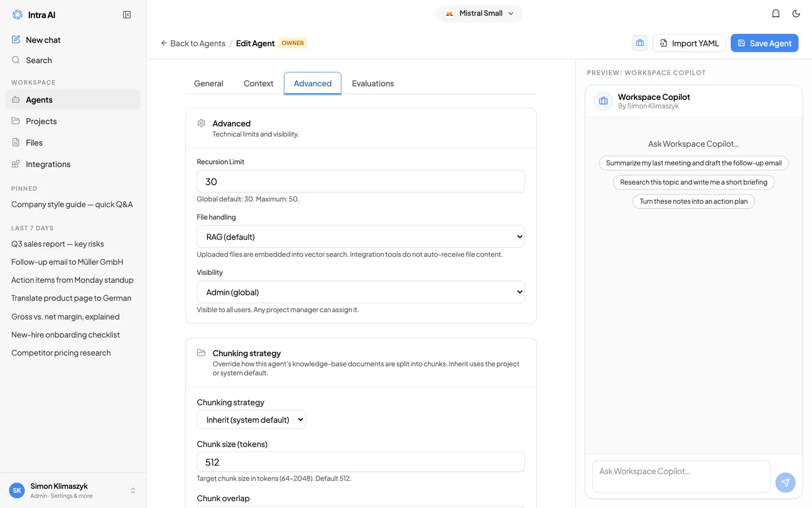Select the Advanced tab
The height and width of the screenshot is (508, 812).
click(x=312, y=84)
